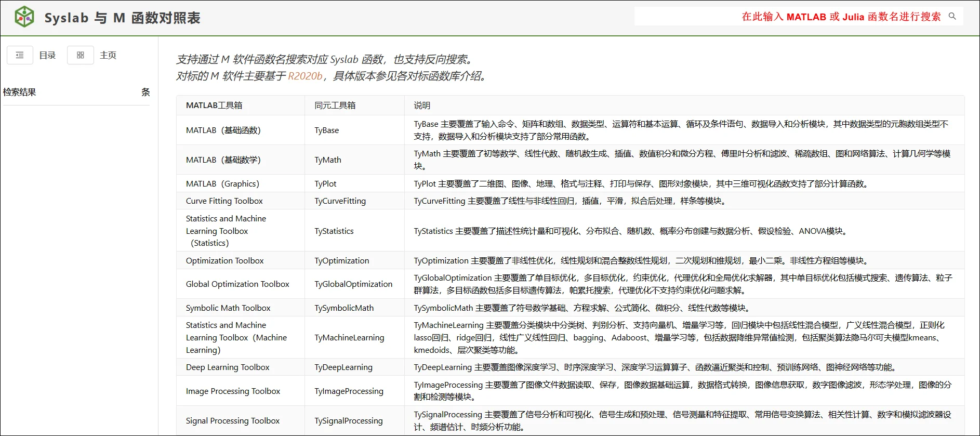This screenshot has width=980, height=436.
Task: Click the 主页 label in the sidebar
Action: (x=108, y=55)
